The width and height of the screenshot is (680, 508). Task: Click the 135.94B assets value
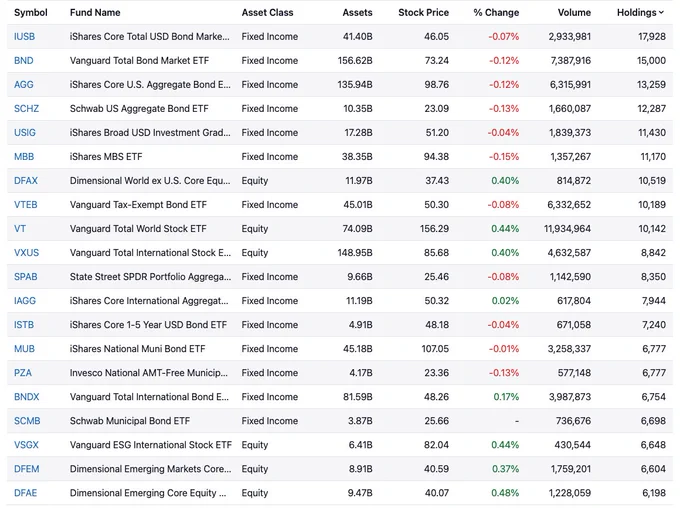click(355, 85)
